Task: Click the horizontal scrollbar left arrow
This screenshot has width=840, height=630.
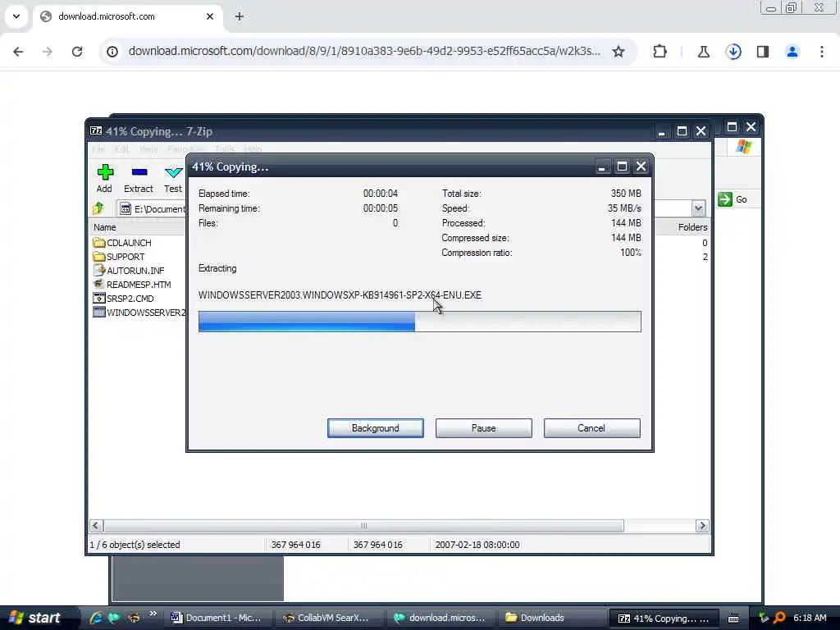Action: pos(96,526)
